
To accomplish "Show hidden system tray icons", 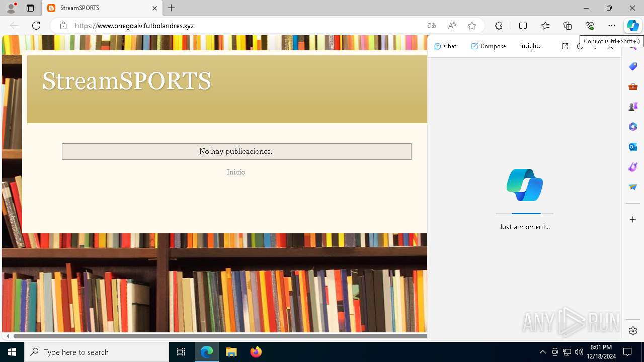I will point(542,352).
